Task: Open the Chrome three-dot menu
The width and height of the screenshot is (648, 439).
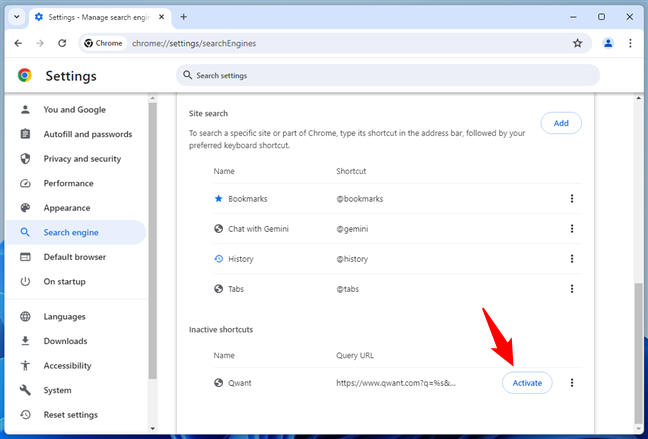Action: coord(630,43)
